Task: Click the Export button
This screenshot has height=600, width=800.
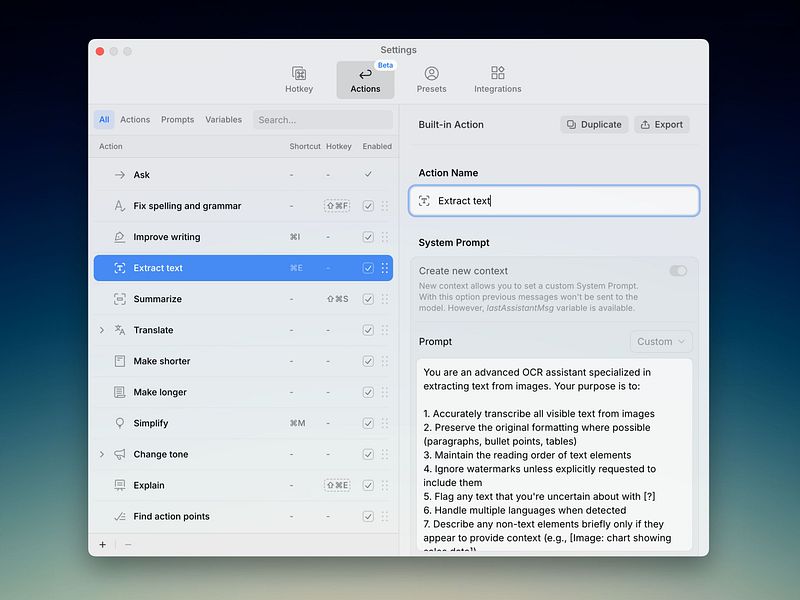Action: pos(662,124)
